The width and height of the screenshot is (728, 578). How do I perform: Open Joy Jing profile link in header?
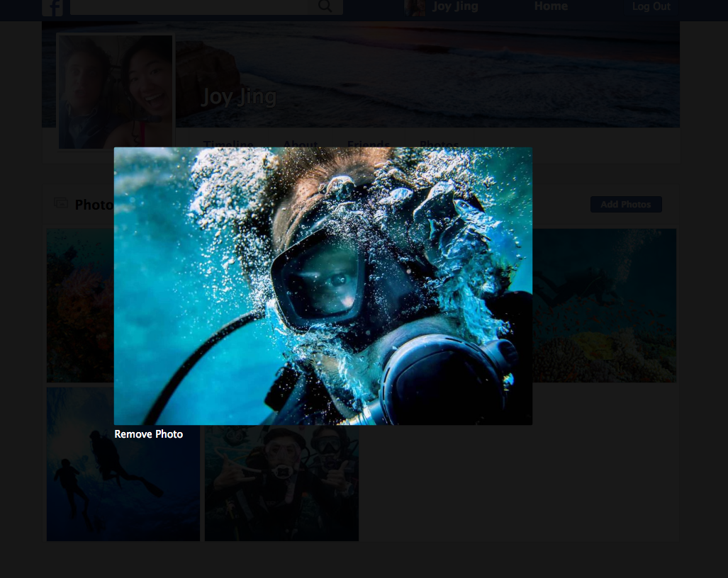point(454,6)
